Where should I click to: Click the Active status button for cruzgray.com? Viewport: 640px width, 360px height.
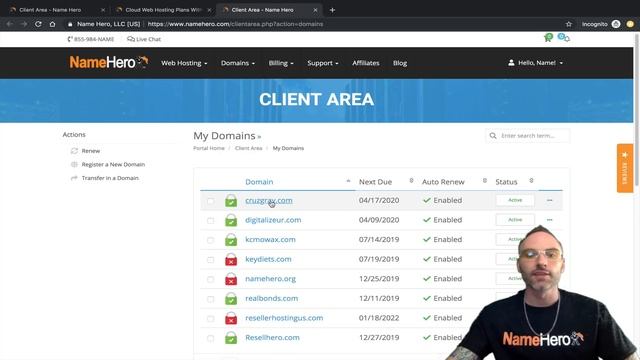coord(515,200)
